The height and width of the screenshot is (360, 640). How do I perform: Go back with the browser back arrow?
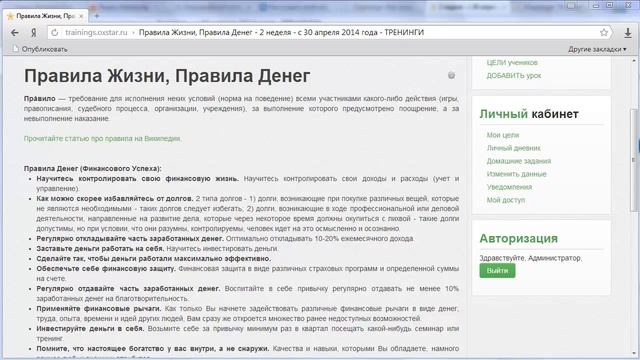click(x=15, y=33)
